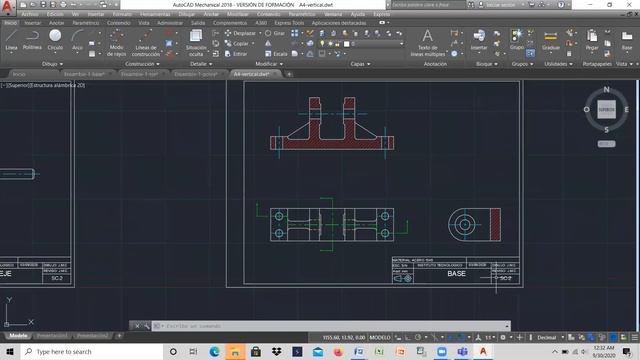The image size is (640, 360).
Task: Switch to the Modelo layout tab
Action: pyautogui.click(x=18, y=336)
